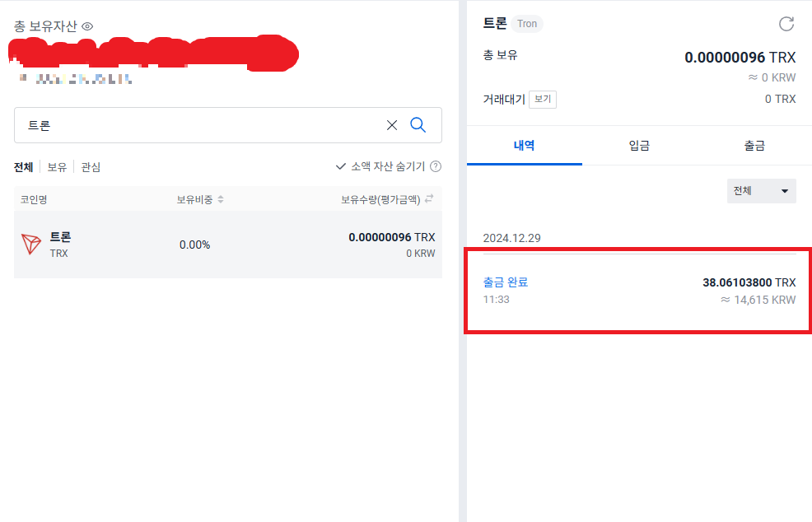Image resolution: width=812 pixels, height=522 pixels.
Task: Select the 전체 coin list filter
Action: pyautogui.click(x=23, y=167)
